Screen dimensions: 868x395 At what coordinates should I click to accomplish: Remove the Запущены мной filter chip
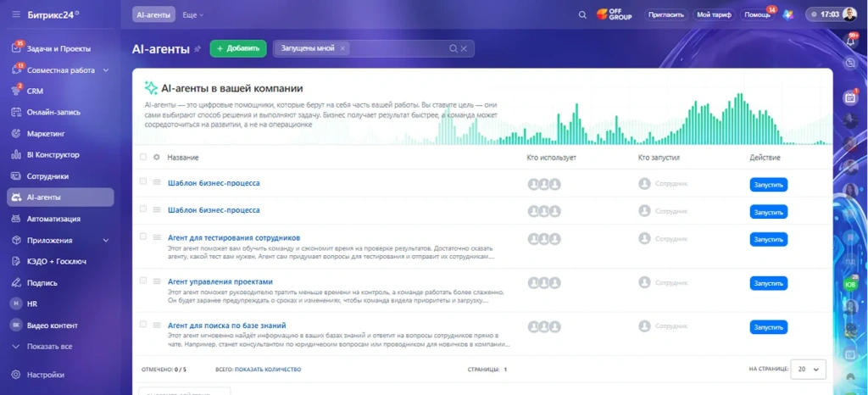click(x=342, y=48)
